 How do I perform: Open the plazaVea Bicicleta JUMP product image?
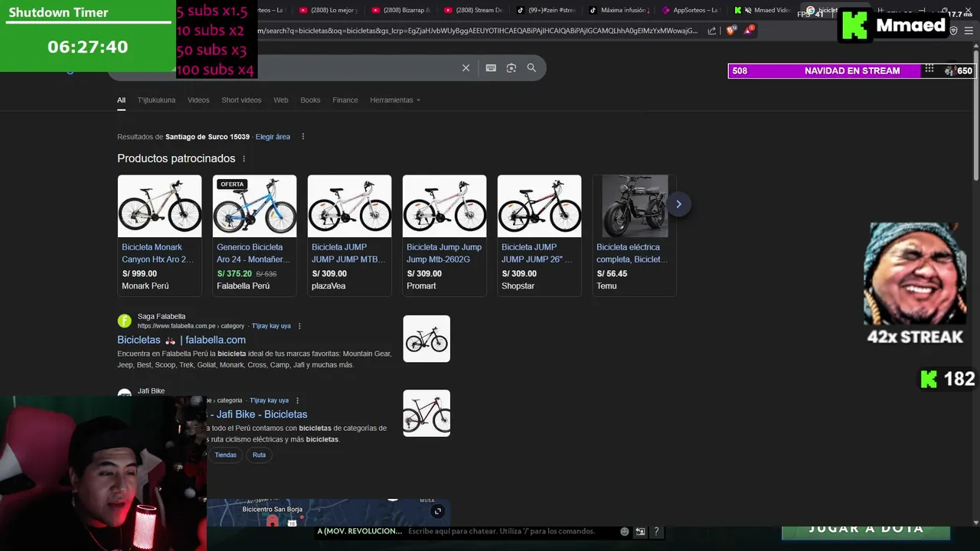(349, 206)
